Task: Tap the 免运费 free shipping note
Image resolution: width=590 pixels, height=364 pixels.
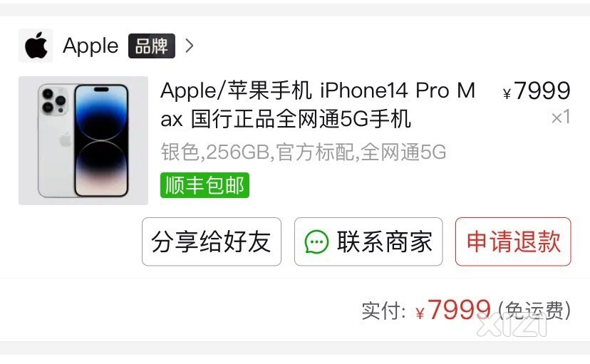Action: click(x=534, y=311)
